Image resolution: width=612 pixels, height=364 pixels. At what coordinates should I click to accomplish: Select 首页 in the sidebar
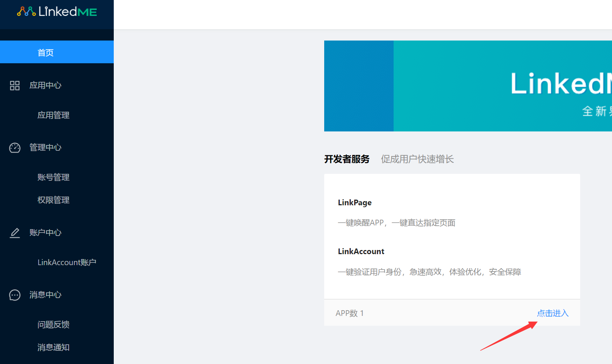[57, 52]
